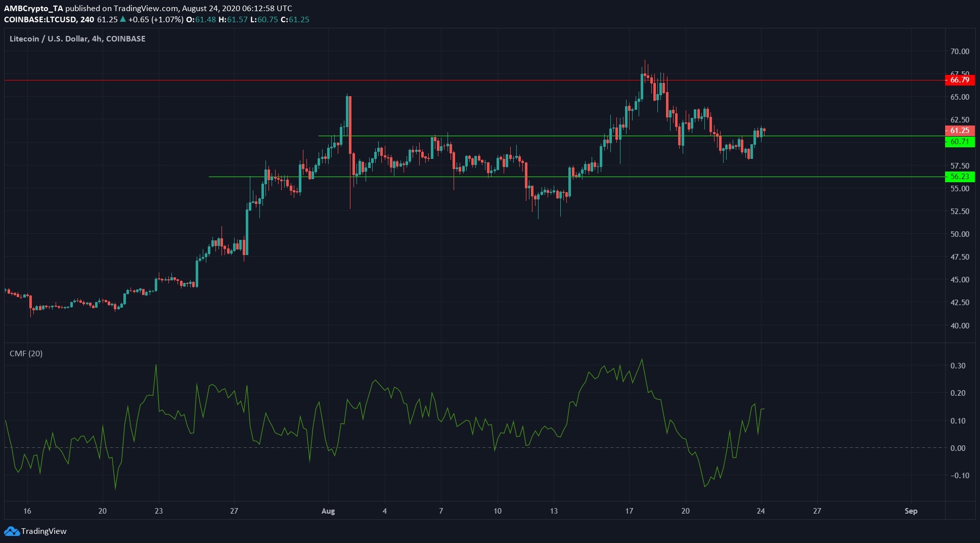Click the L:60.75 low value
The image size is (980, 543).
(x=264, y=19)
